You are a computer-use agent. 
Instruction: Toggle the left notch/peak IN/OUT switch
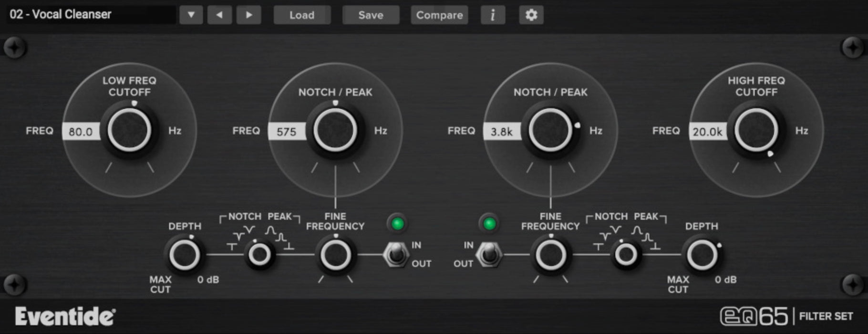tap(395, 254)
